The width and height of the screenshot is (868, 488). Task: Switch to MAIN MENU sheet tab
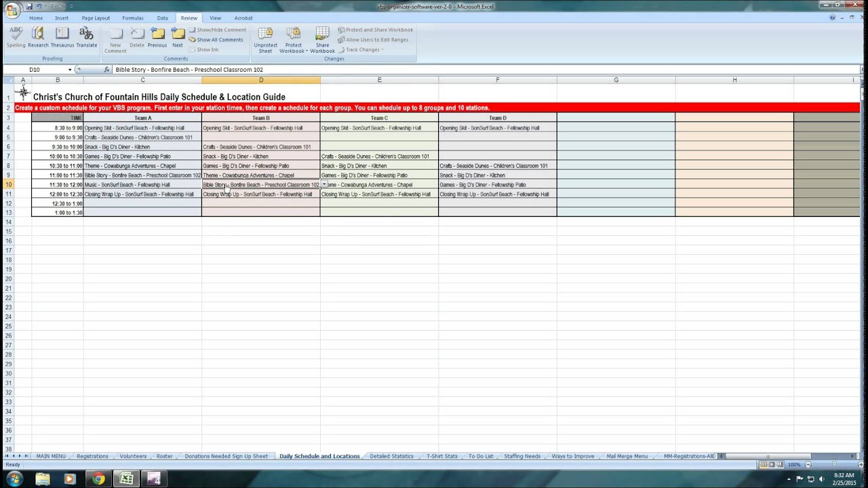click(x=51, y=456)
